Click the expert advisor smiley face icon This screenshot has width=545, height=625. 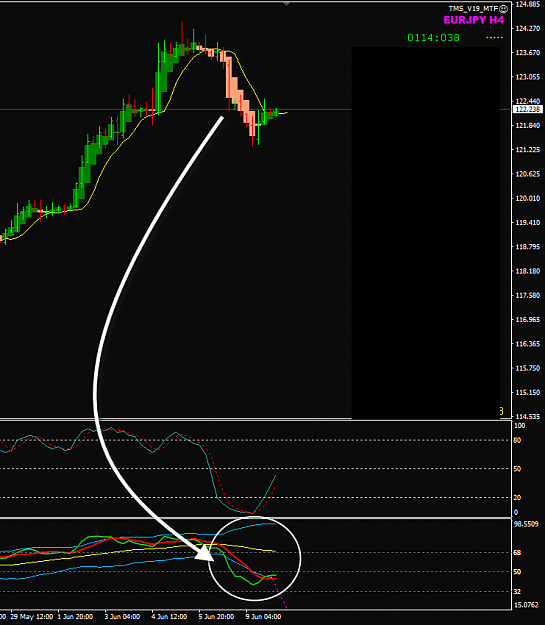coord(504,9)
